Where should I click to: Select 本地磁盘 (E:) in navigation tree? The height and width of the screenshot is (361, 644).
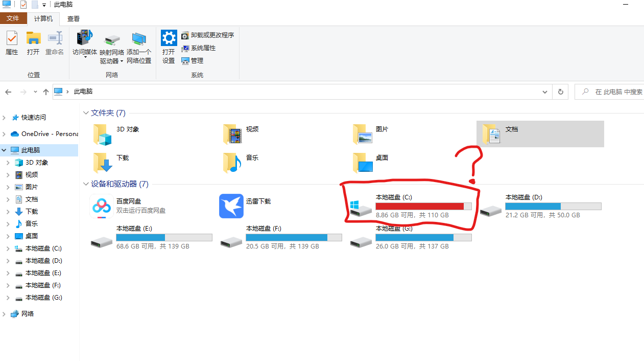click(38, 273)
